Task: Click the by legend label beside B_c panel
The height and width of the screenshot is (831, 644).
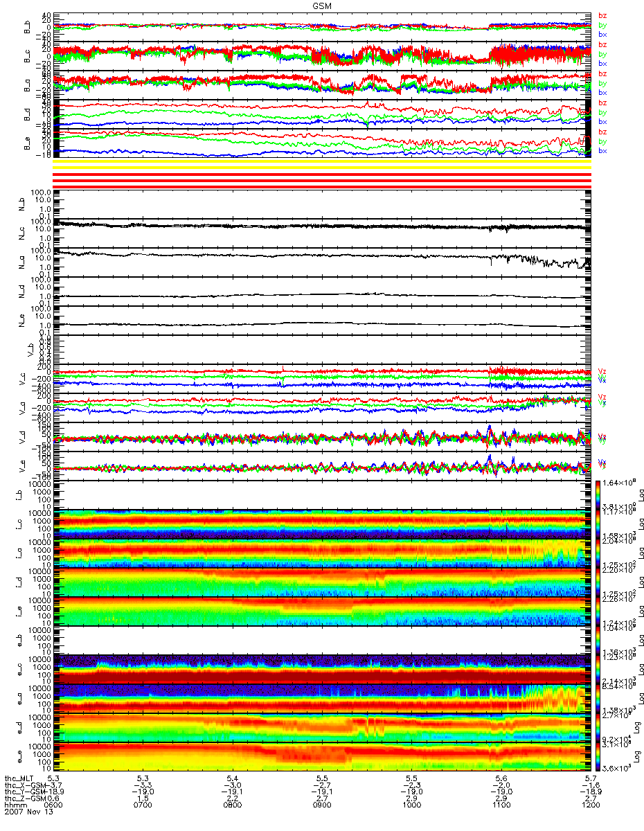Action: click(602, 54)
